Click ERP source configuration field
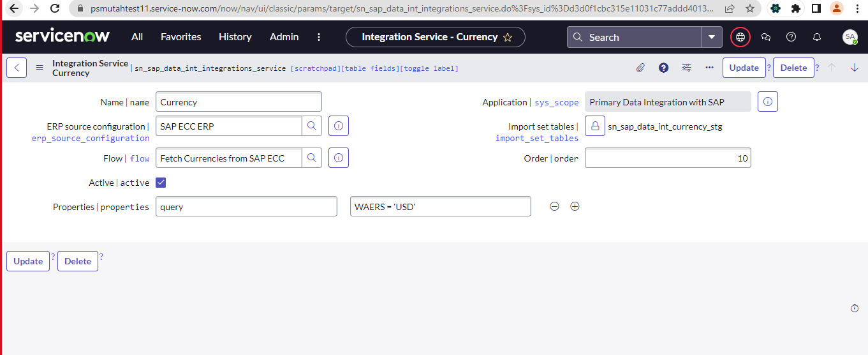Viewport: 868px width, 355px height. pyautogui.click(x=229, y=126)
